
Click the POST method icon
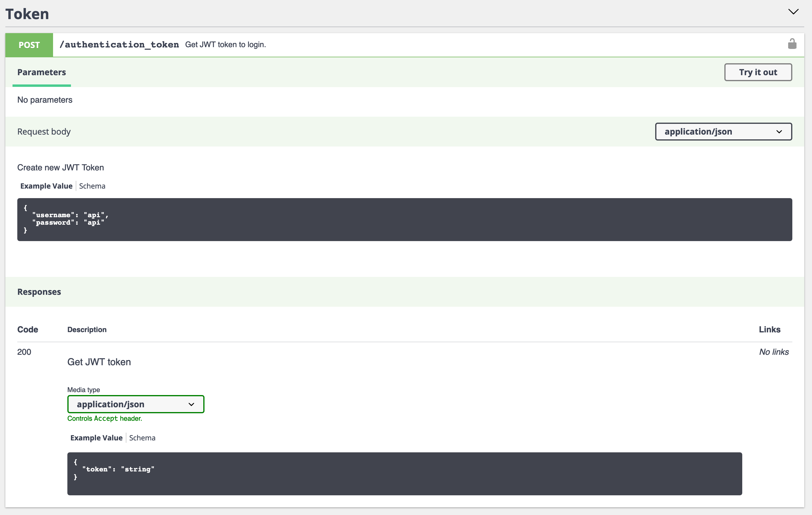[30, 44]
